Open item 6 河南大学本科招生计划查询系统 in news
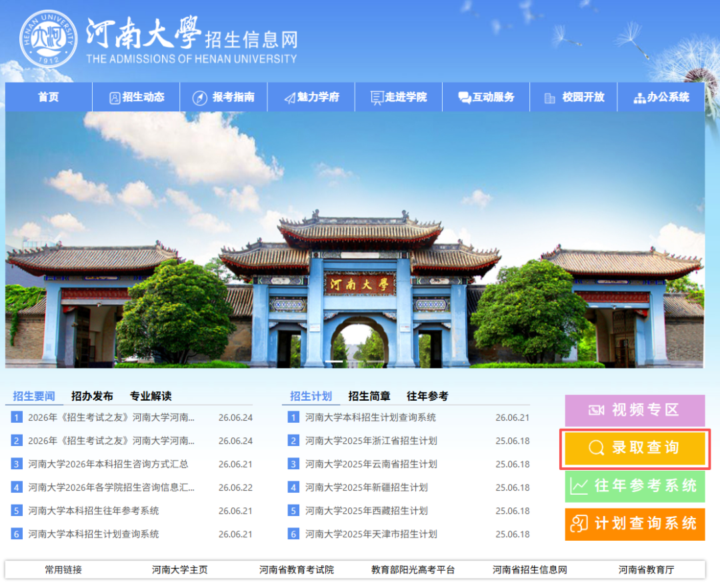 93,534
